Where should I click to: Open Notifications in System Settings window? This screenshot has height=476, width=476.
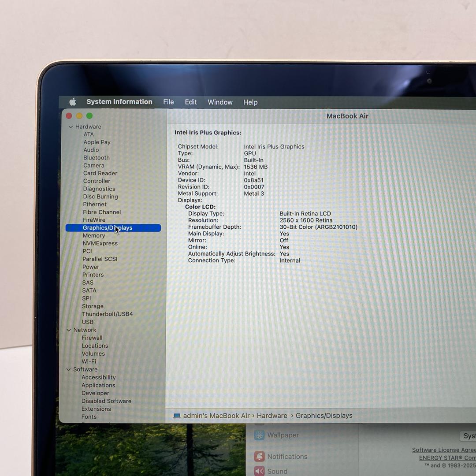[281, 457]
